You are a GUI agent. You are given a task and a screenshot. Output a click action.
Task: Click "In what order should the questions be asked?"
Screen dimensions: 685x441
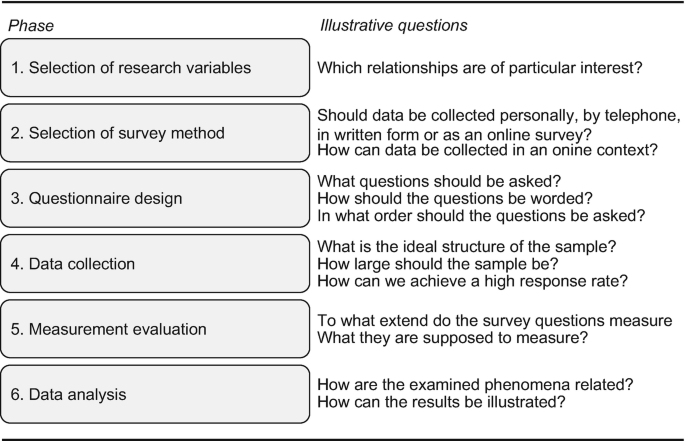[481, 215]
